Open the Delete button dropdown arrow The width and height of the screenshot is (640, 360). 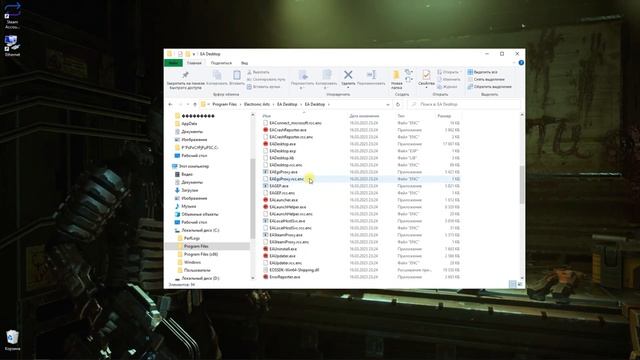[x=348, y=87]
